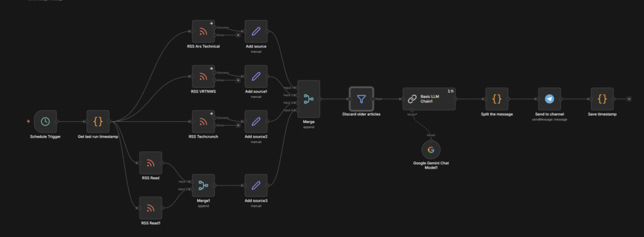
Task: Select the Add source2 pencil node
Action: point(256,122)
